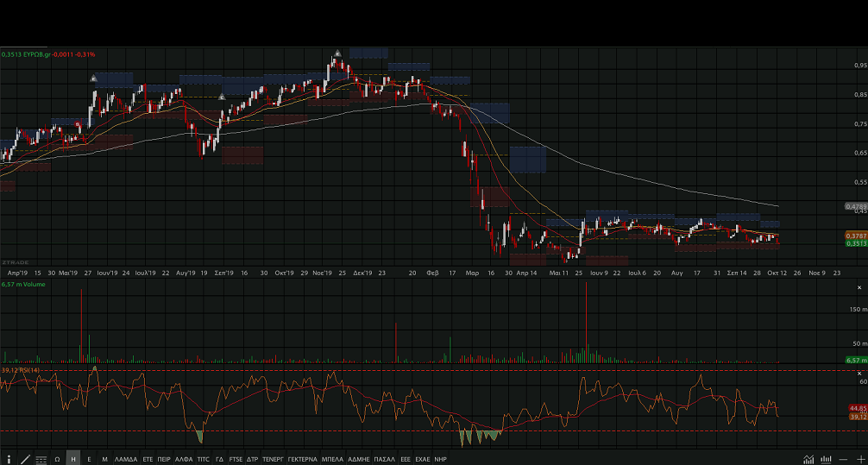Open the chart type icon at bottom right
Screen dimensions: 868x465
pos(808,459)
